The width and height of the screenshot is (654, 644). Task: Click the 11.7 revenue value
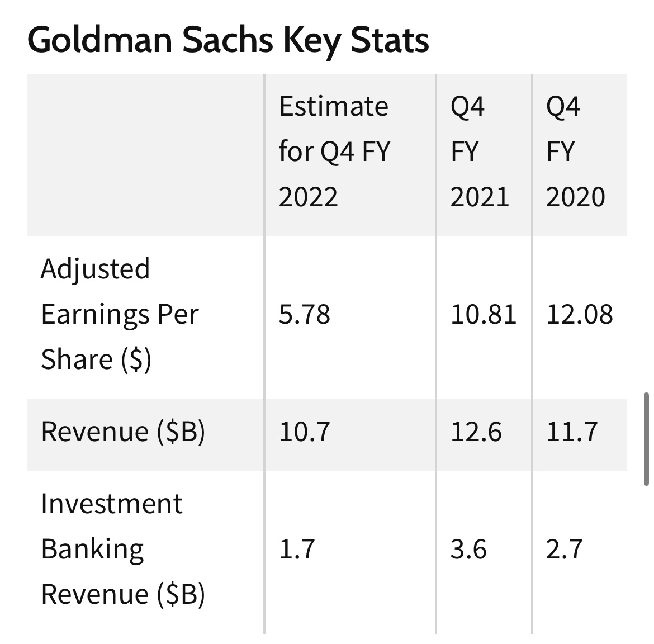(571, 432)
